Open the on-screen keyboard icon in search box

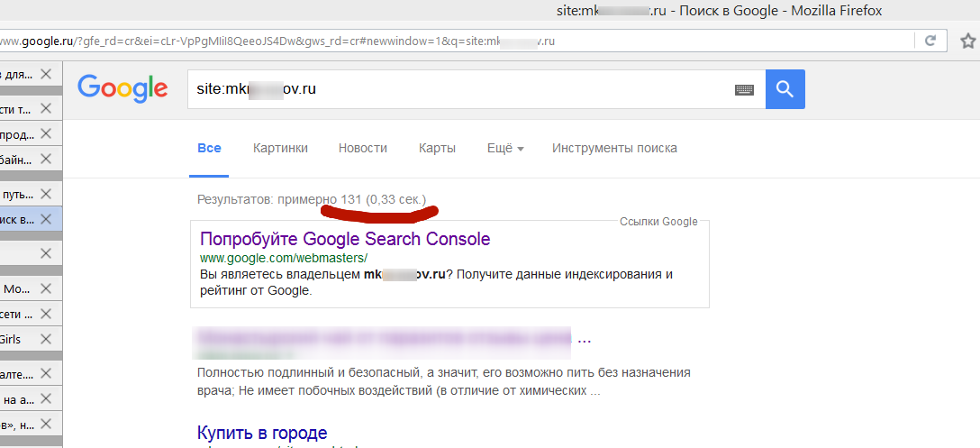click(744, 90)
